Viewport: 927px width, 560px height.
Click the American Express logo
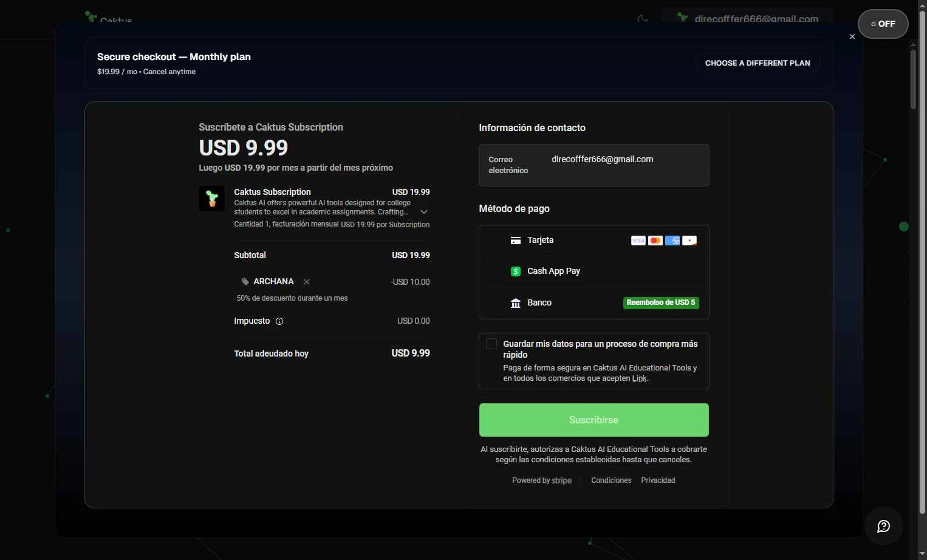point(672,241)
